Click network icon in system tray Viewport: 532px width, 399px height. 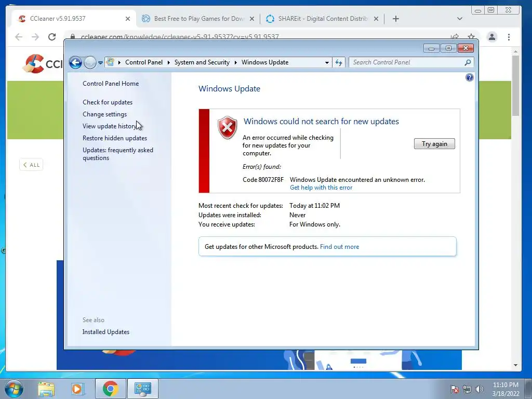click(x=467, y=389)
